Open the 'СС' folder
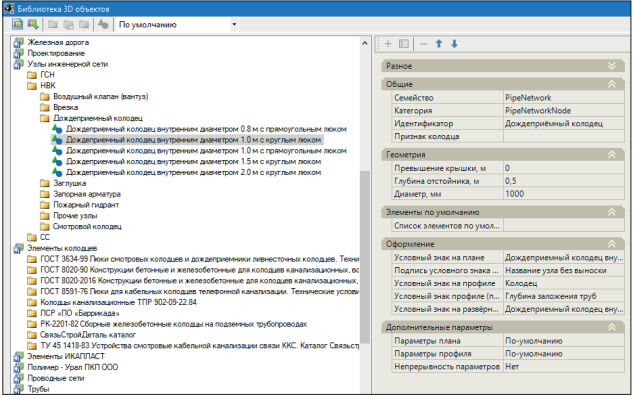635x399 pixels. [45, 237]
